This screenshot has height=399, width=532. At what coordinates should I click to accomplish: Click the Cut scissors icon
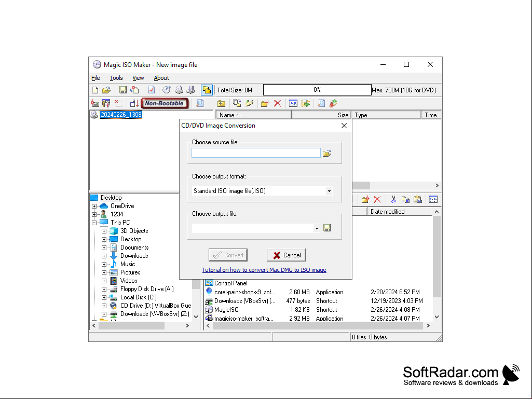pyautogui.click(x=393, y=199)
